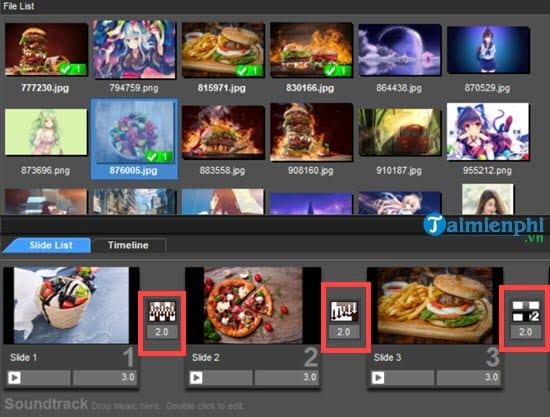Select file 794759.png thumbnail

(x=134, y=49)
